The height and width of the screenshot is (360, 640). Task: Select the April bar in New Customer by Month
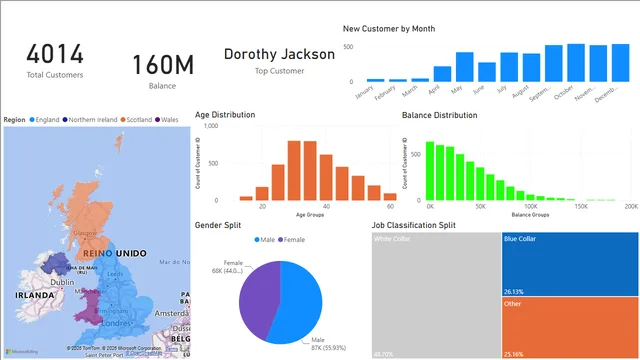coord(442,74)
